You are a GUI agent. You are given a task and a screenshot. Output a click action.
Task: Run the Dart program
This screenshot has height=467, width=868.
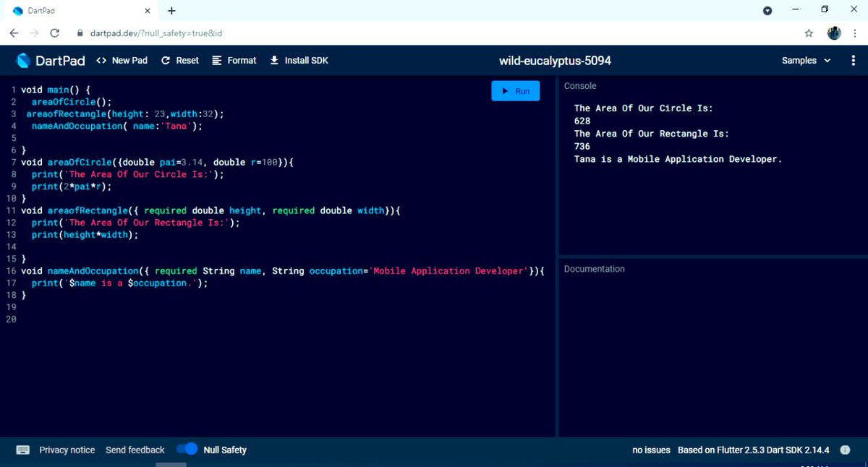click(x=516, y=91)
